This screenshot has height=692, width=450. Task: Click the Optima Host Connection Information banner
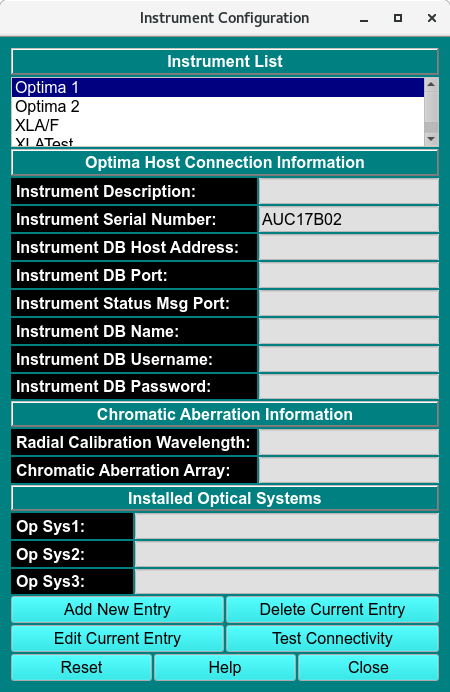225,162
